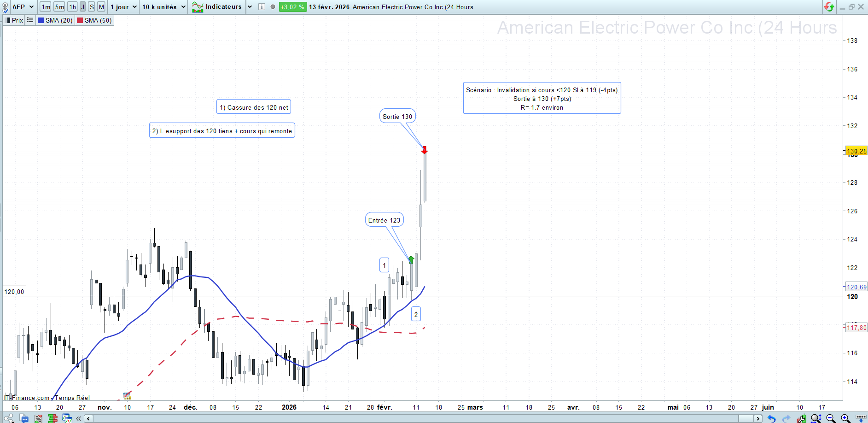This screenshot has height=423, width=868.
Task: Click the red-green trading mode icon
Action: point(829,7)
